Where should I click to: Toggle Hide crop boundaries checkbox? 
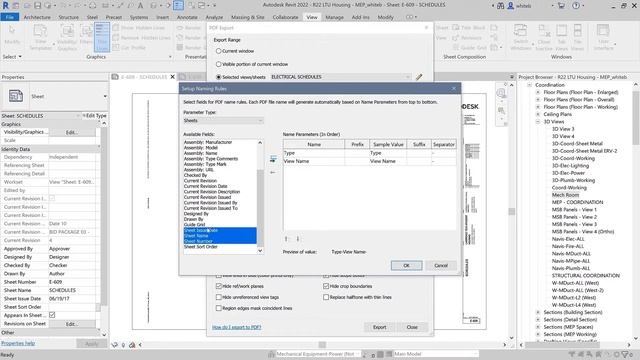coord(326,286)
